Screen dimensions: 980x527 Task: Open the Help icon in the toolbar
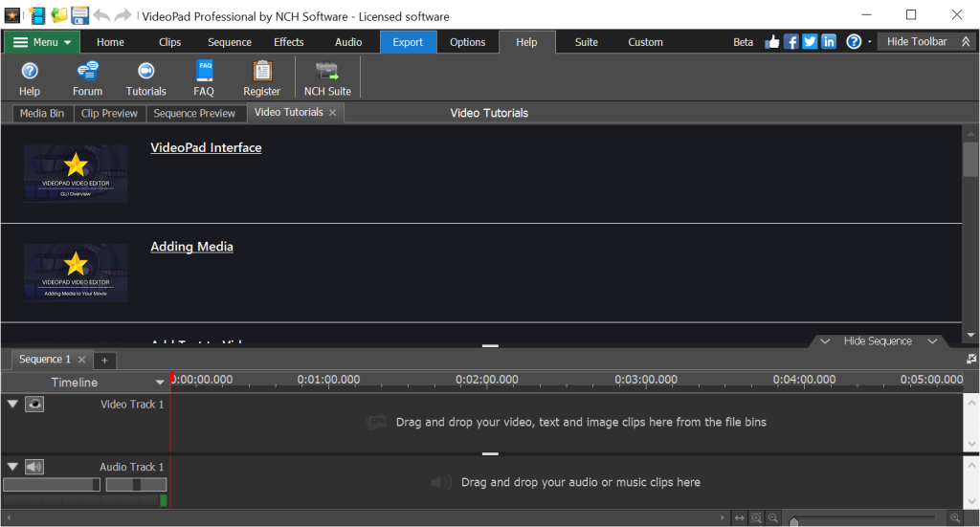click(30, 71)
